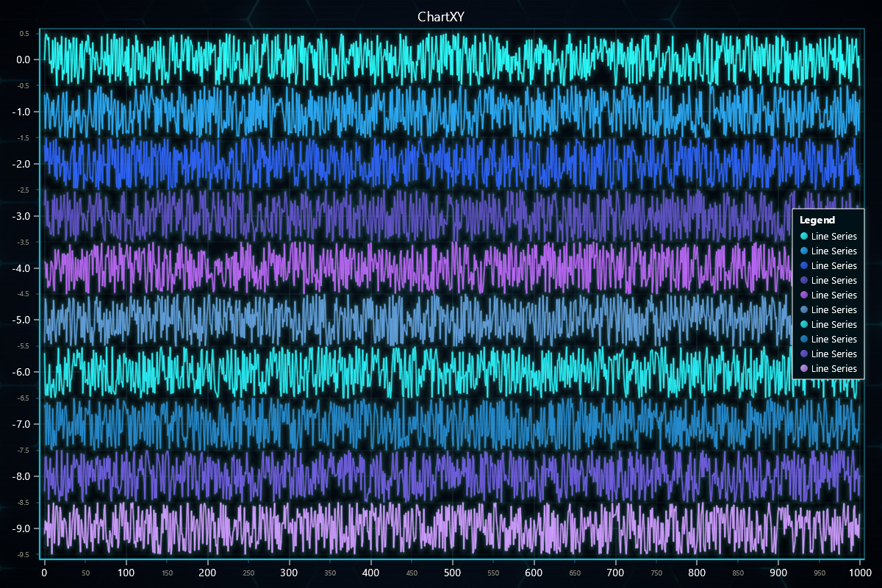The width and height of the screenshot is (882, 588).
Task: Click the X-axis tick label 1000
Action: [860, 572]
